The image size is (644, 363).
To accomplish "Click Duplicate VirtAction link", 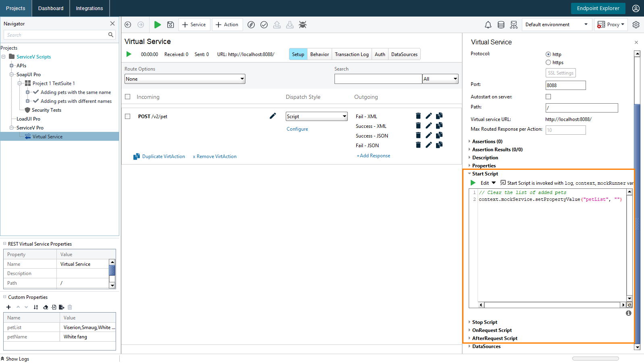I will coord(160,156).
